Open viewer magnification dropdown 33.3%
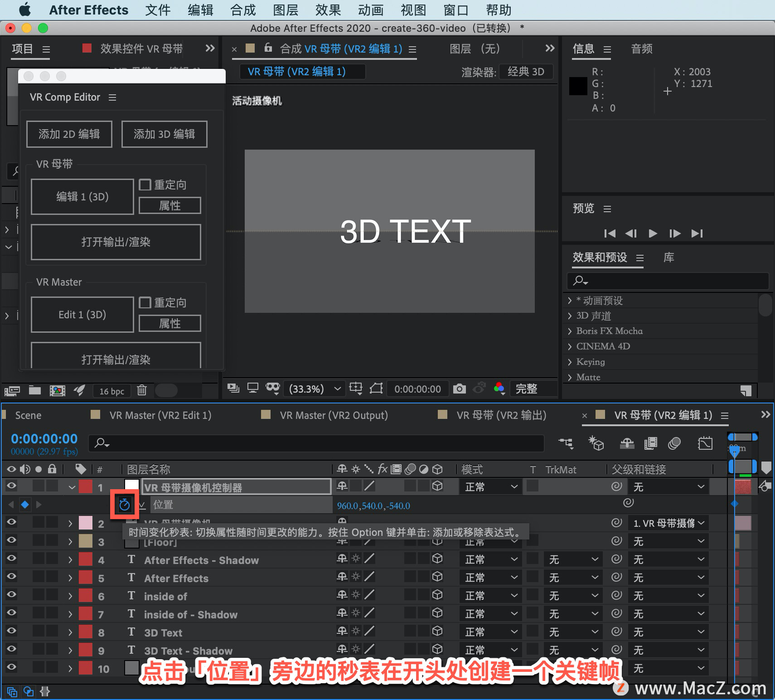This screenshot has width=775, height=700. (314, 389)
